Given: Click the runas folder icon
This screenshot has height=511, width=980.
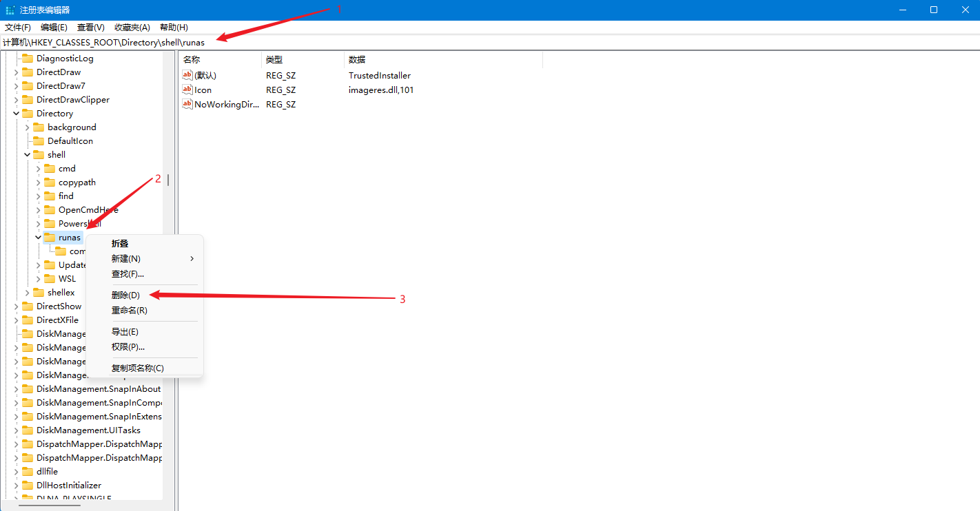Looking at the screenshot, I should tap(50, 238).
